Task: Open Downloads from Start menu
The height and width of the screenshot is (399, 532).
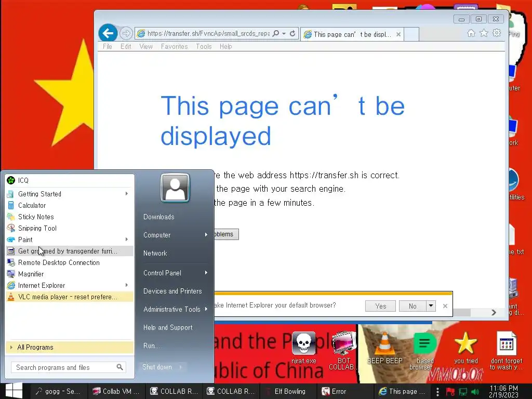Action: tap(159, 217)
